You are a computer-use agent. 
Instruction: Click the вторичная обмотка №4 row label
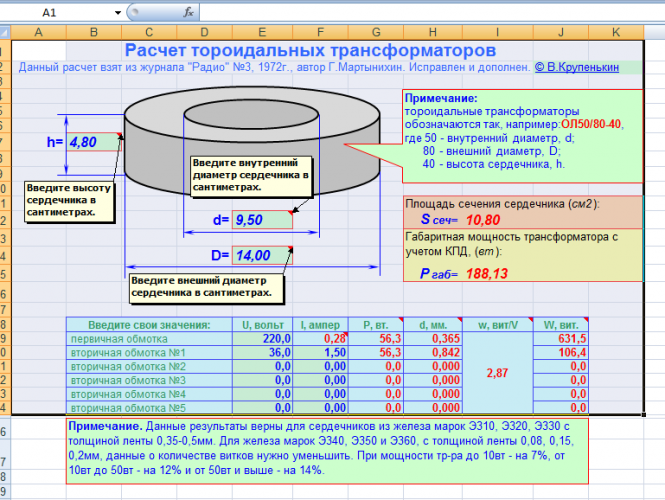(149, 394)
